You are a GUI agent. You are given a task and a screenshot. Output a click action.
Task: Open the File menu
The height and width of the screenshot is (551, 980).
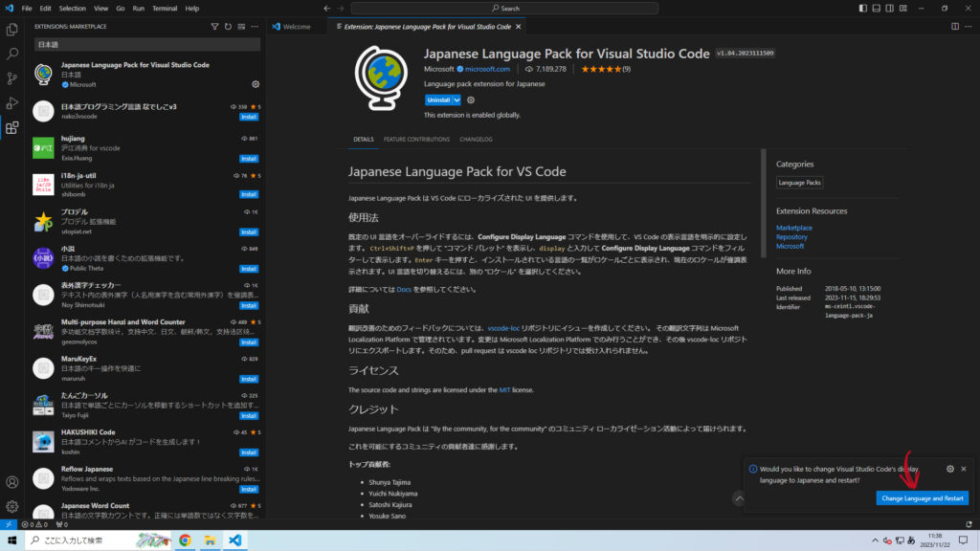[26, 8]
